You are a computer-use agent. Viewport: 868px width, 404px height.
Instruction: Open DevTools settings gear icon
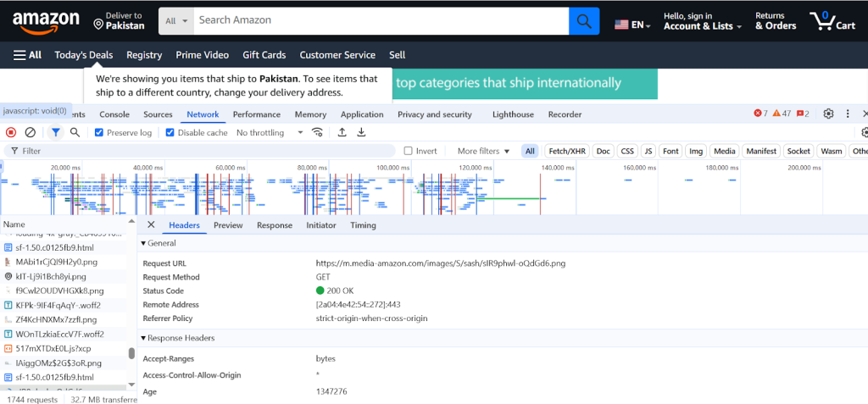pos(828,114)
